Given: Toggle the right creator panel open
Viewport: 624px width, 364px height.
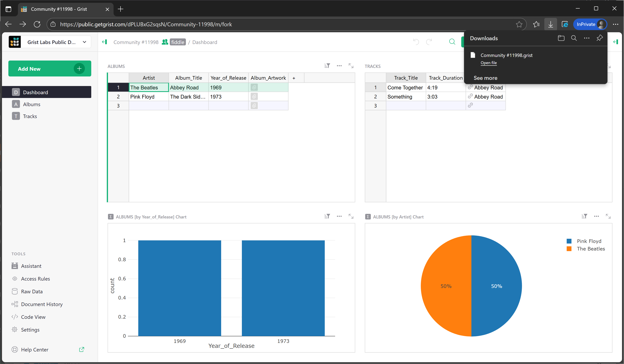Looking at the screenshot, I should click(616, 42).
